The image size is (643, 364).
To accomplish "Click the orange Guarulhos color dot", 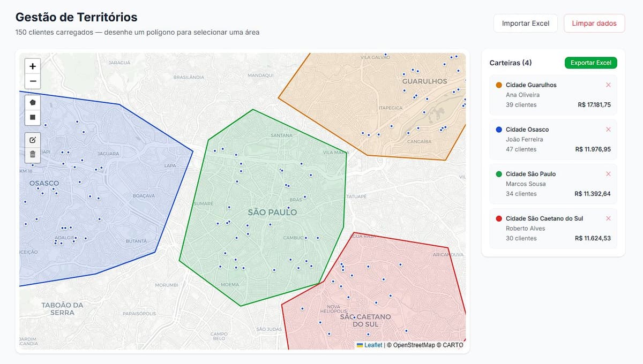I will 499,85.
